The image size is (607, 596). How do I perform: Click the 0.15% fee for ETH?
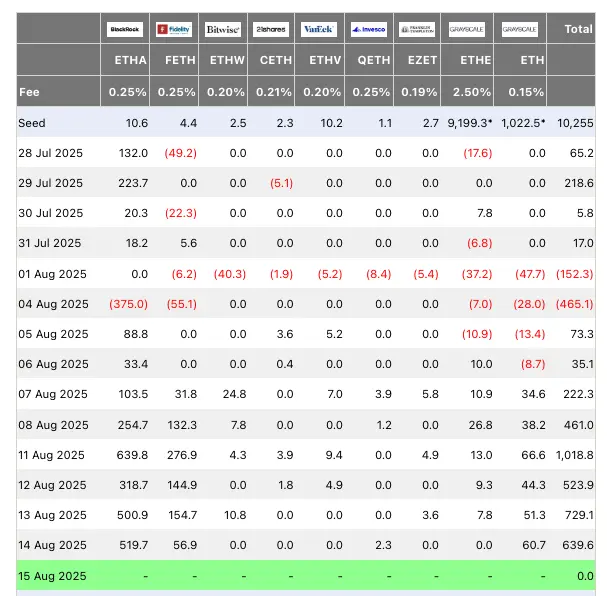click(526, 92)
